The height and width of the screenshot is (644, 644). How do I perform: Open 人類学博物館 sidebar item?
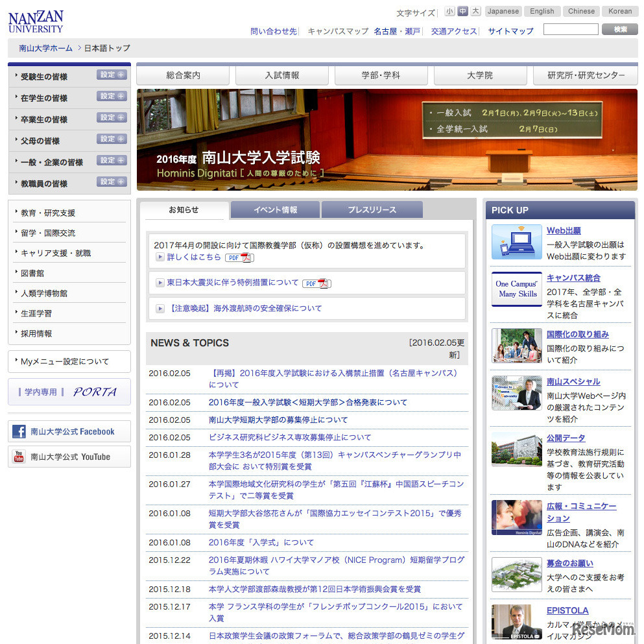[44, 294]
